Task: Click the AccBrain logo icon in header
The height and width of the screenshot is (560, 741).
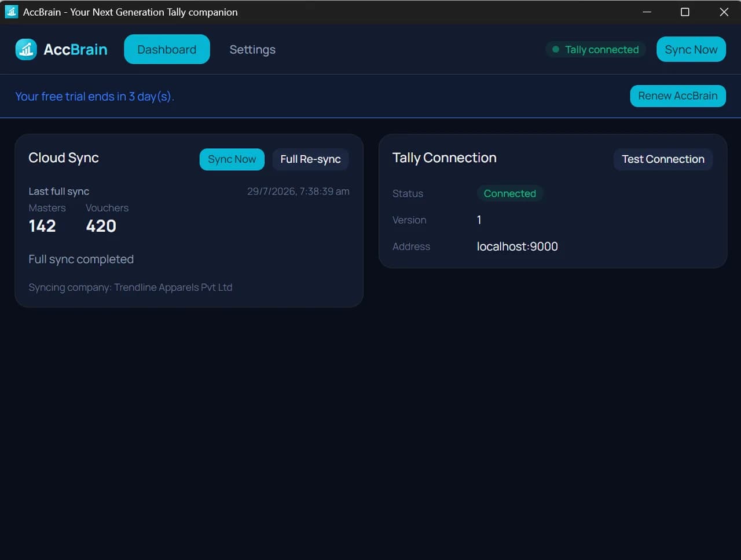Action: coord(26,50)
